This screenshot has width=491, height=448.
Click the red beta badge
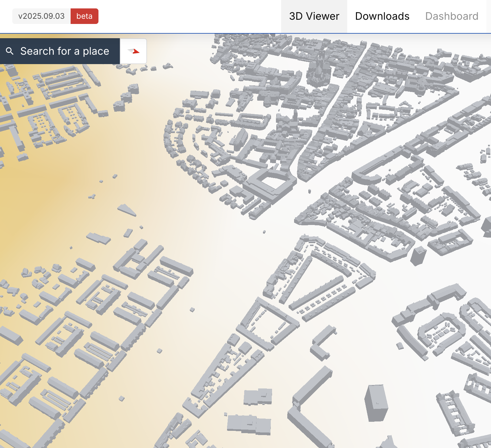click(x=85, y=16)
